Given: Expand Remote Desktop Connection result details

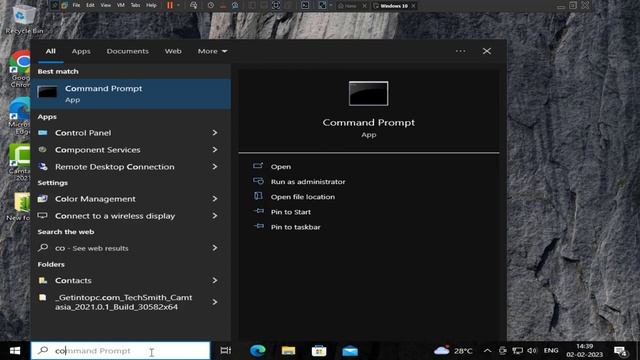Looking at the screenshot, I should pyautogui.click(x=215, y=167).
